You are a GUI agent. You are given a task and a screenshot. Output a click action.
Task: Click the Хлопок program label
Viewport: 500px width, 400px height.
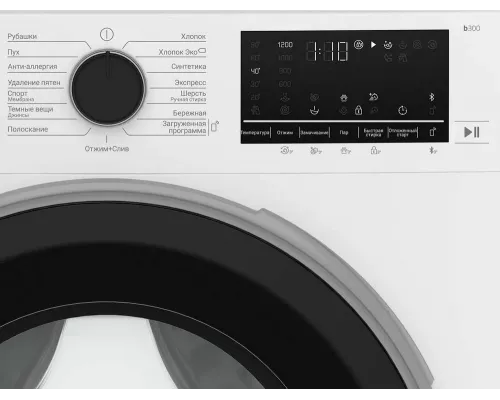coord(193,36)
